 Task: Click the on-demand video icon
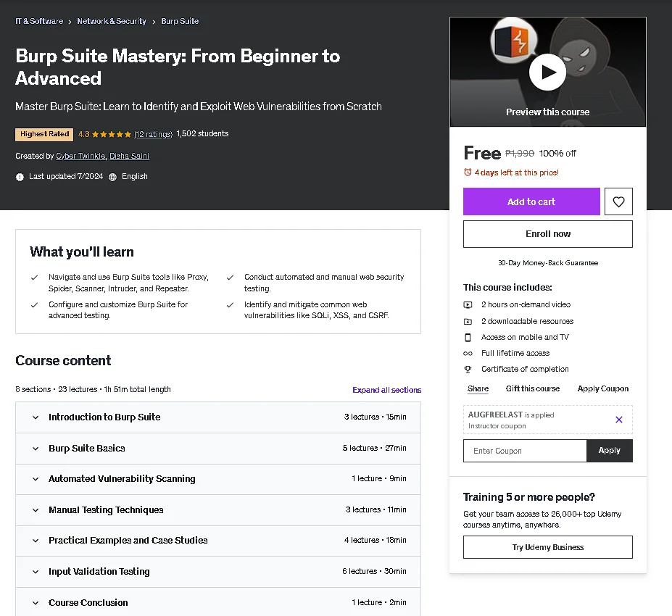pos(468,304)
